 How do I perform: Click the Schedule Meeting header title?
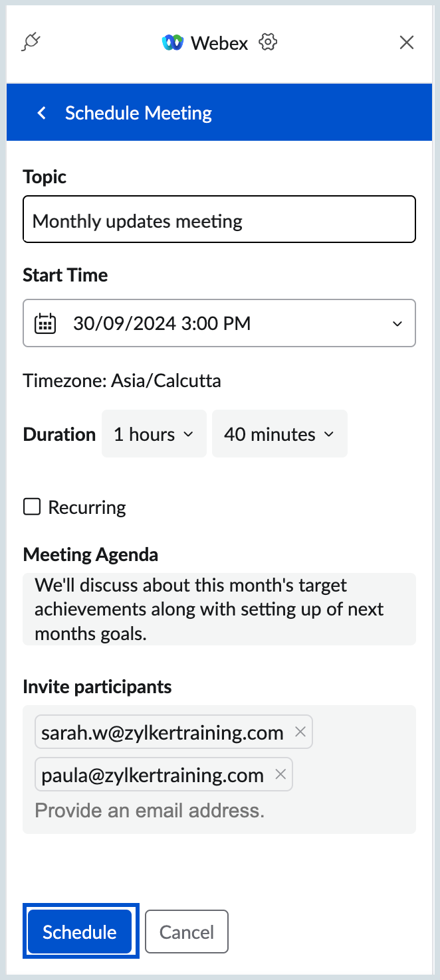[x=138, y=113]
